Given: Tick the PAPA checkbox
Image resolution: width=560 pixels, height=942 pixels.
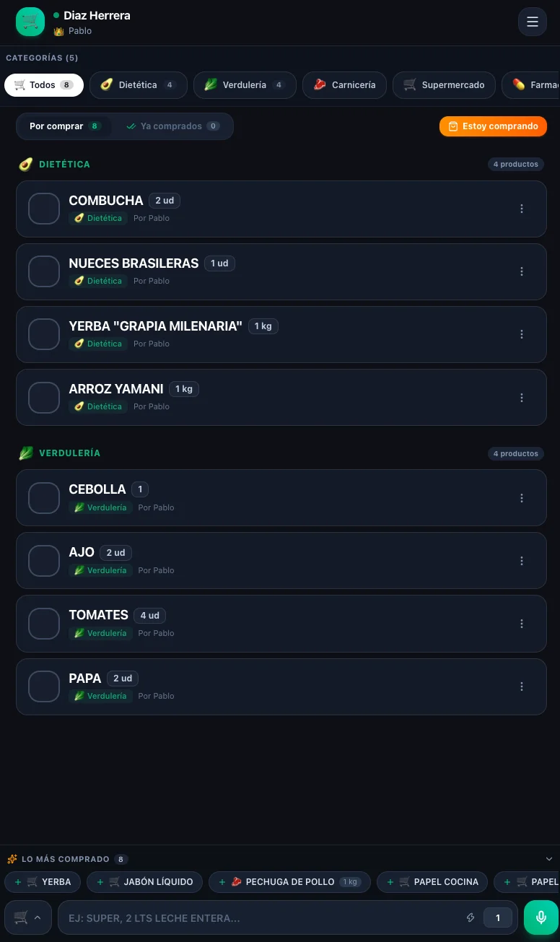Looking at the screenshot, I should [44, 686].
